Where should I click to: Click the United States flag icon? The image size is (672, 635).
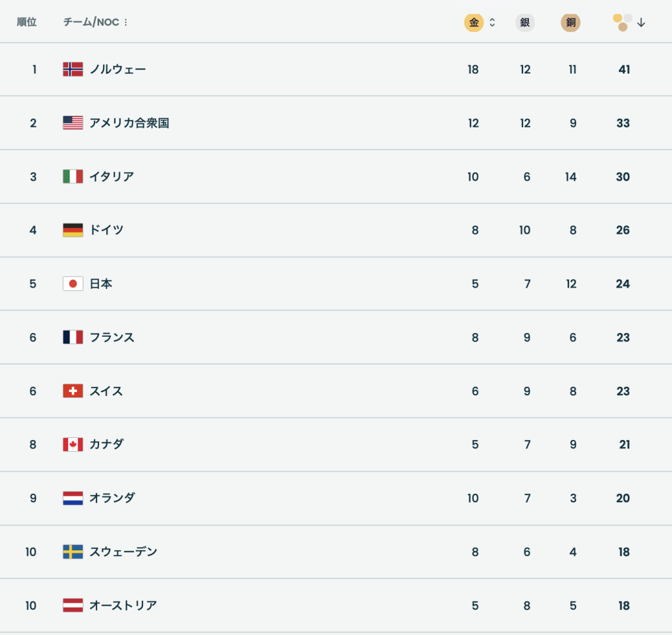pos(73,123)
